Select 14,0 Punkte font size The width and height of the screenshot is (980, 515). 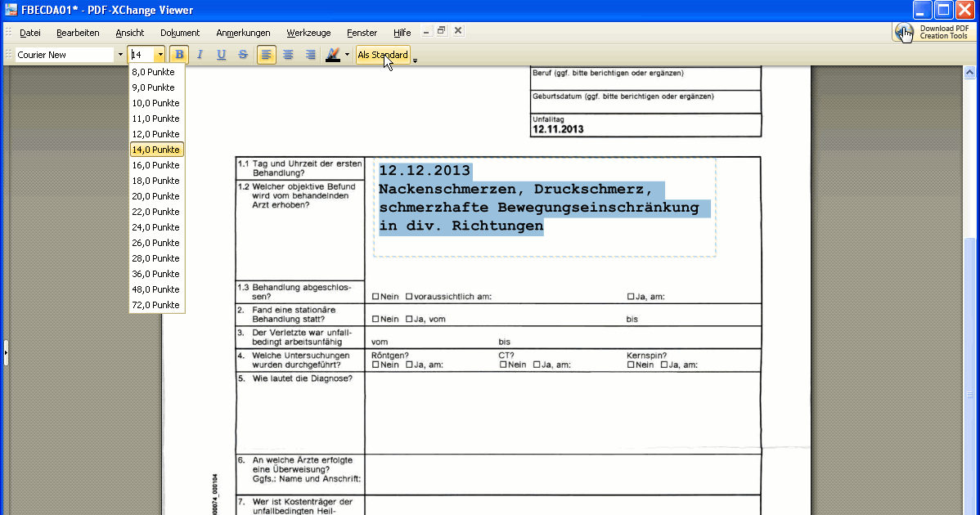pos(156,150)
